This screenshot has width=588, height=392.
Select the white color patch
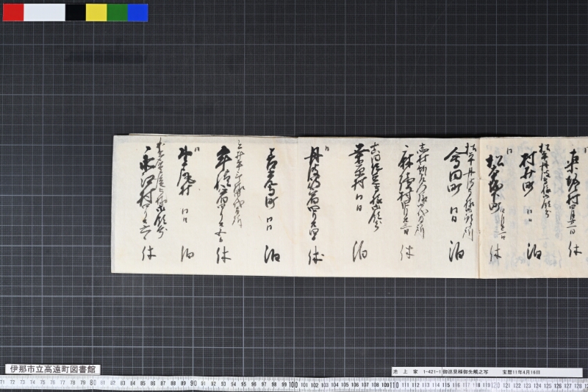(44, 13)
